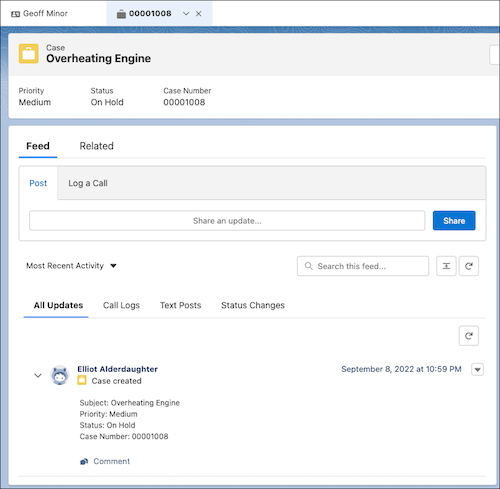Click the refresh icon below the filter tabs
The width and height of the screenshot is (500, 489).
pos(469,336)
